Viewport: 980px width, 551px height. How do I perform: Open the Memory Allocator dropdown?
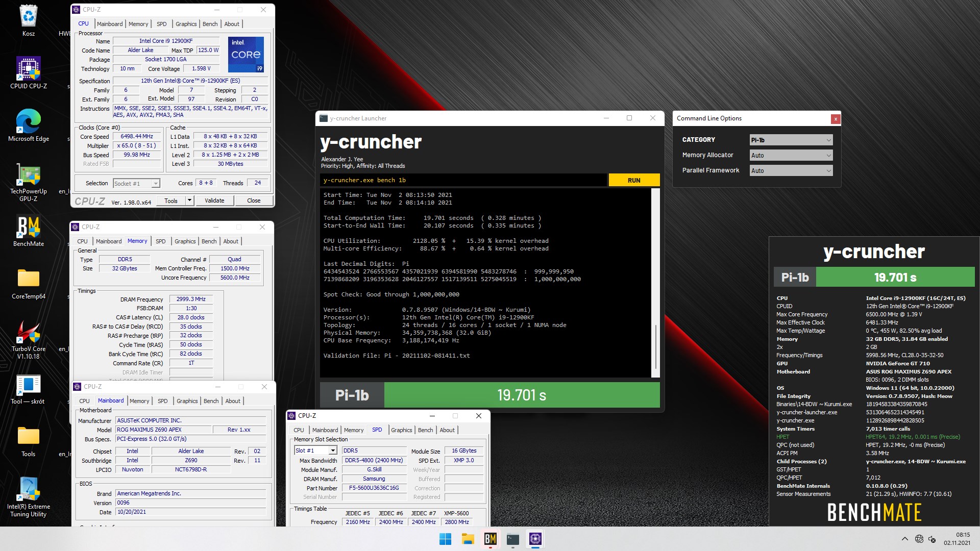click(791, 156)
